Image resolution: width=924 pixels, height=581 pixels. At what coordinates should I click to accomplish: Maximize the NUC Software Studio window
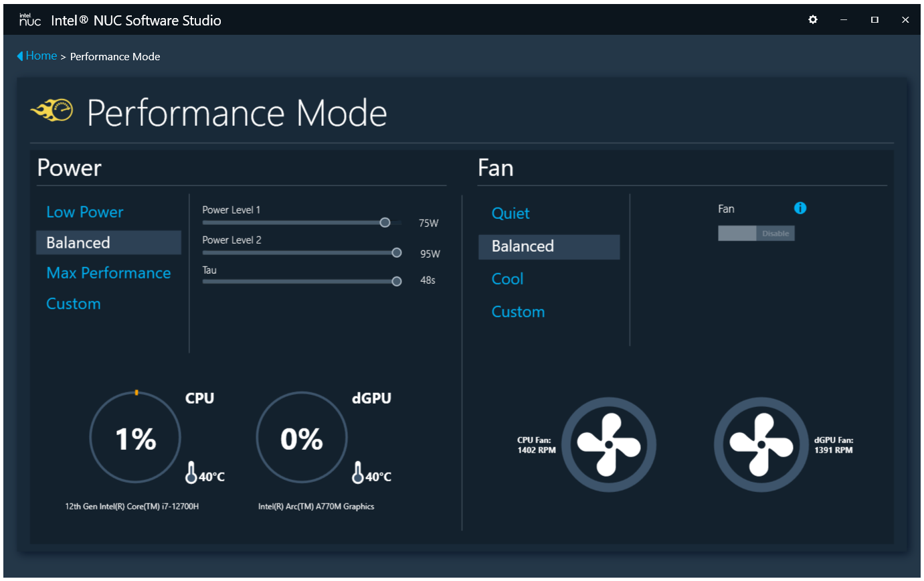click(874, 19)
